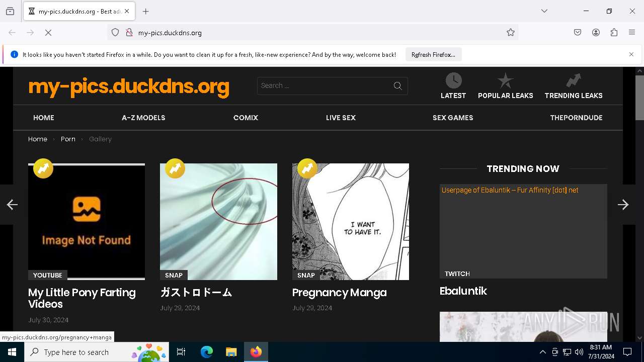Dismiss the Firefox notification bar
644x362 pixels.
(x=631, y=54)
